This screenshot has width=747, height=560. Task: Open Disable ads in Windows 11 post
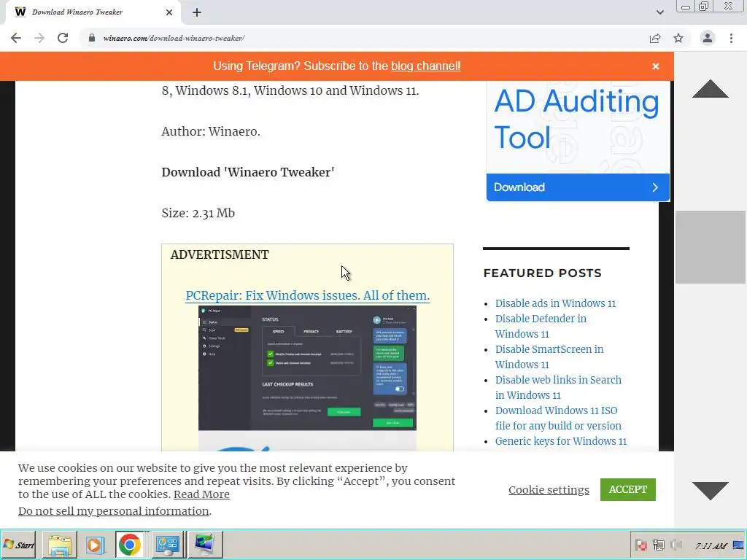click(555, 303)
